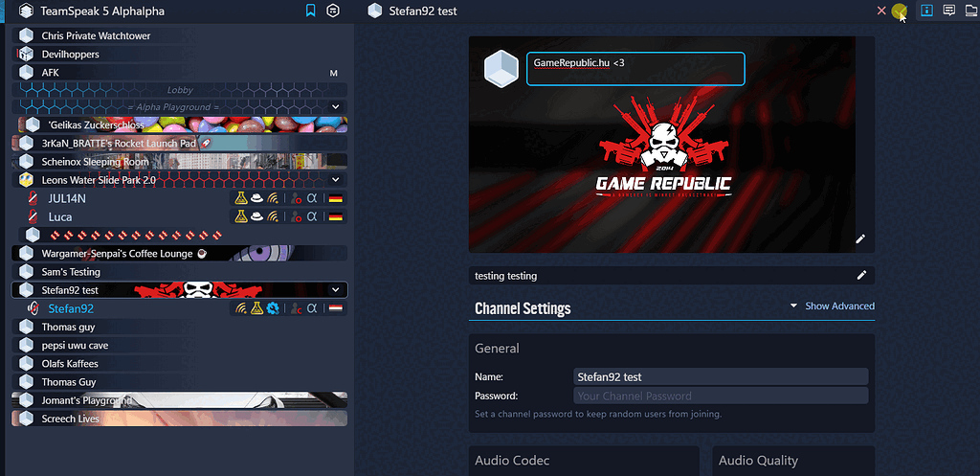Open the channel chat icon in the top right
The image size is (980, 476).
pyautogui.click(x=949, y=11)
